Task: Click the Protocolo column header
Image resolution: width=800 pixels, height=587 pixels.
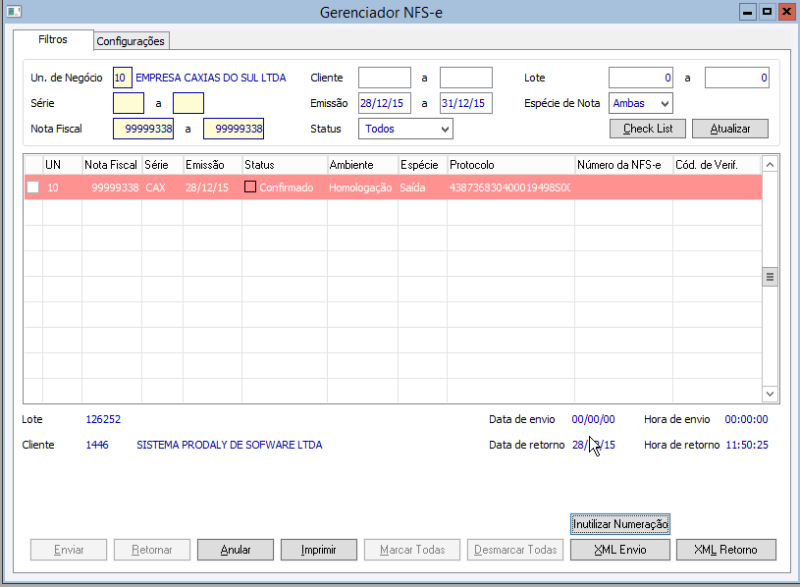Action: tap(511, 165)
